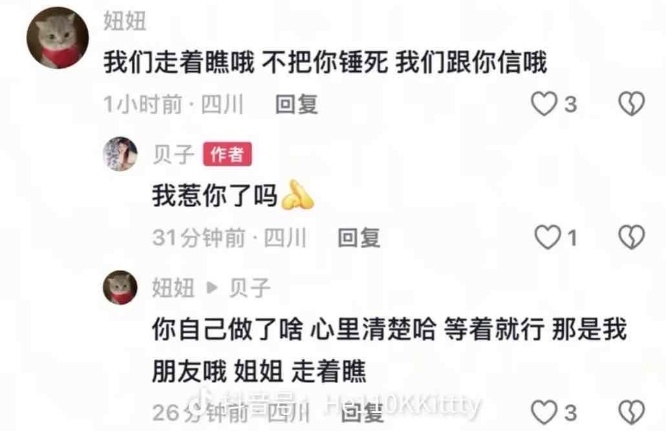
Task: Reply to the comment posted 1小时前
Action: (296, 104)
